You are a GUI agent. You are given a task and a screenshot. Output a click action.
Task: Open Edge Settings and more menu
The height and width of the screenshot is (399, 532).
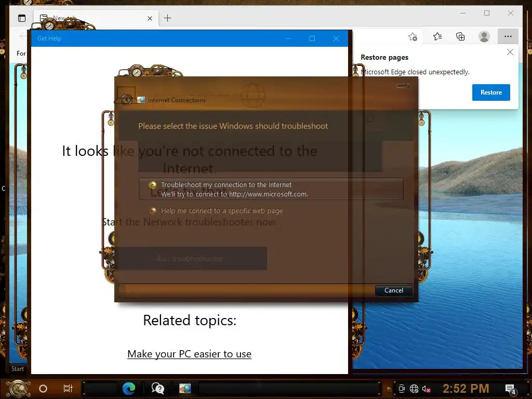(508, 36)
